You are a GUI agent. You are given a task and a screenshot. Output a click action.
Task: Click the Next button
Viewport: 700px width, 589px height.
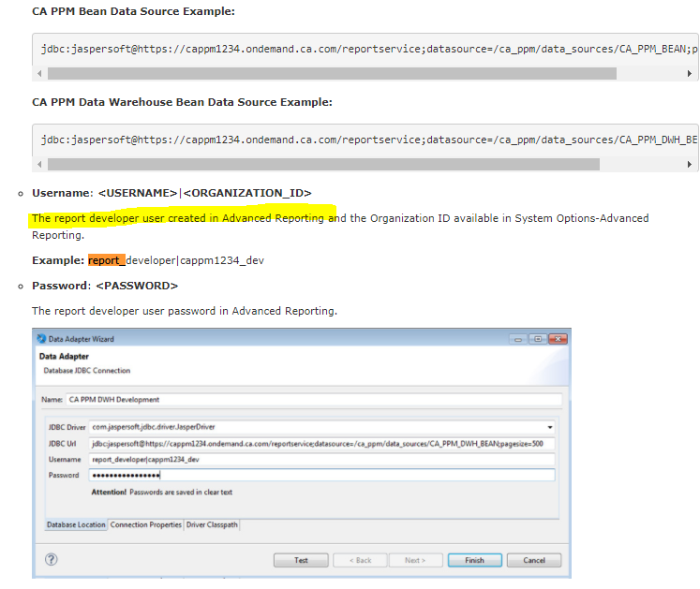click(x=416, y=560)
